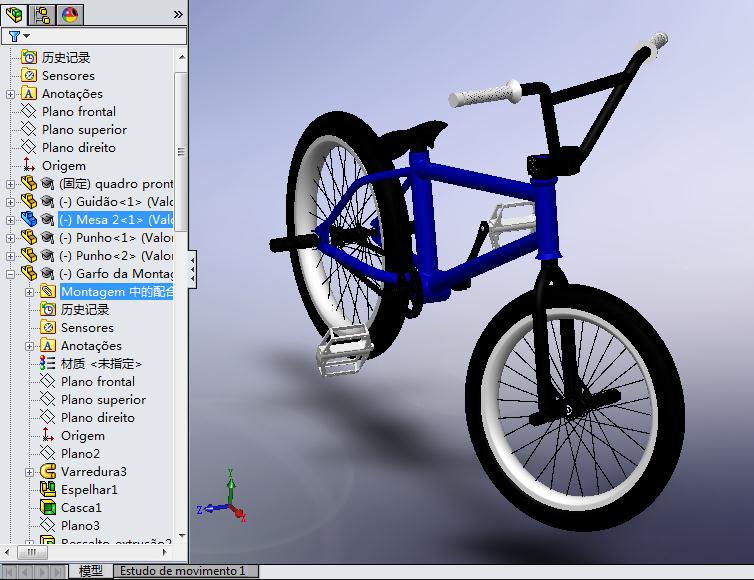The width and height of the screenshot is (754, 580).
Task: Select the nested Origem icon
Action: coord(48,435)
